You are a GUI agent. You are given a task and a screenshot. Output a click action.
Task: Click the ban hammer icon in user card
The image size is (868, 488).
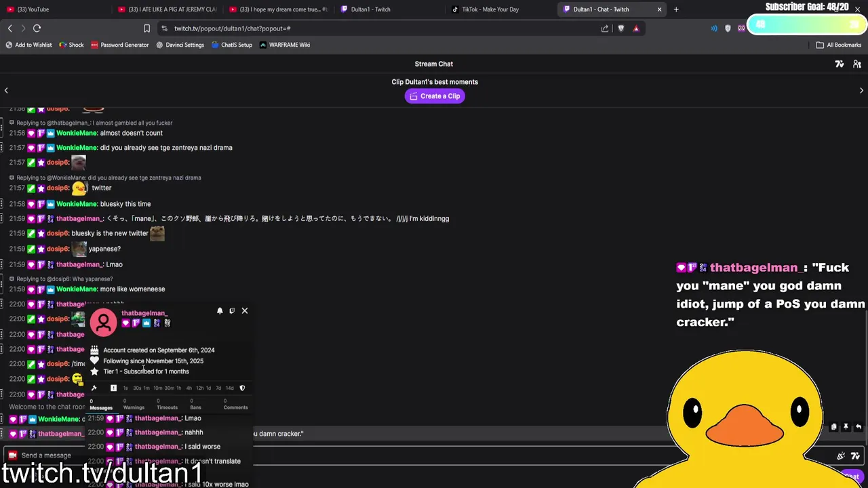click(x=94, y=388)
